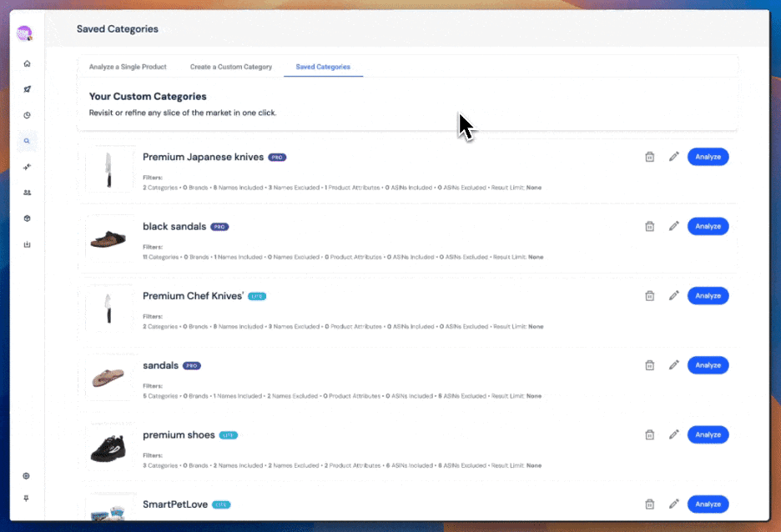Open the cube icon in sidebar
The width and height of the screenshot is (781, 532).
click(x=27, y=218)
